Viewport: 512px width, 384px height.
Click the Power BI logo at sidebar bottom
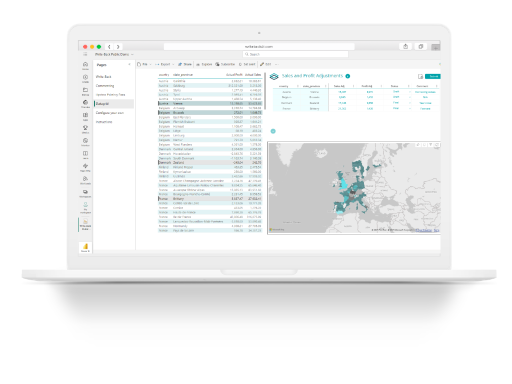pos(85,247)
